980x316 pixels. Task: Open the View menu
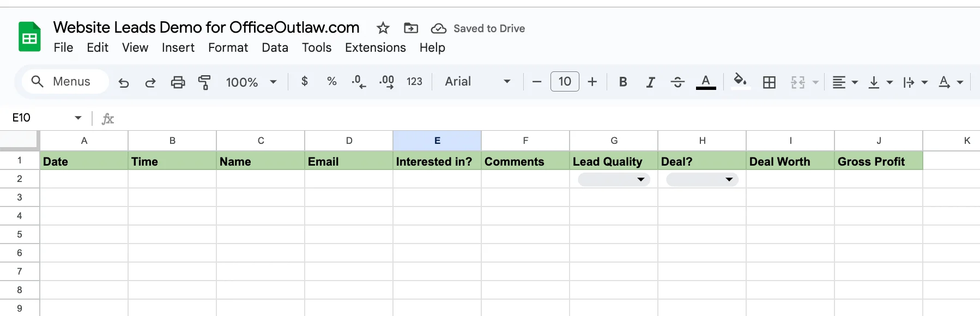(135, 48)
